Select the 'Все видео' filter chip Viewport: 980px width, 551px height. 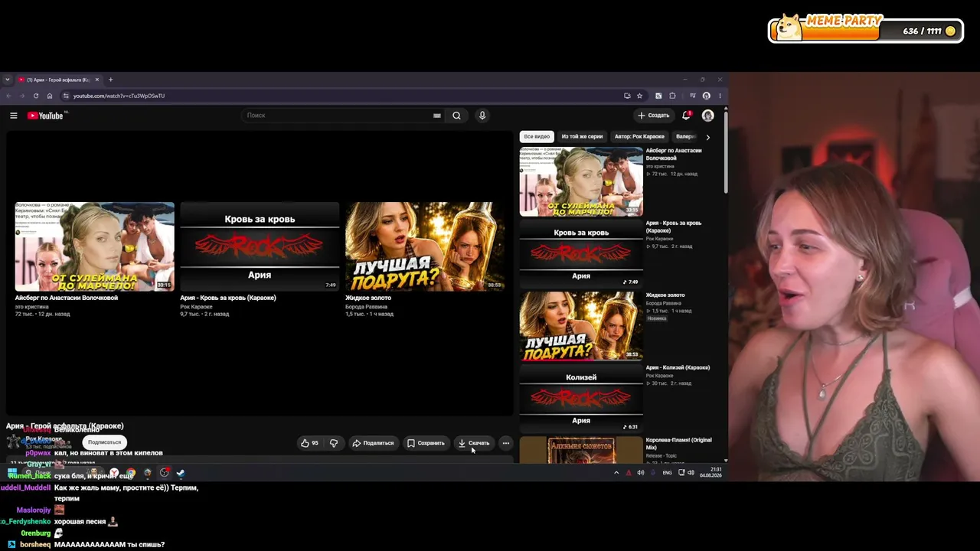(537, 136)
